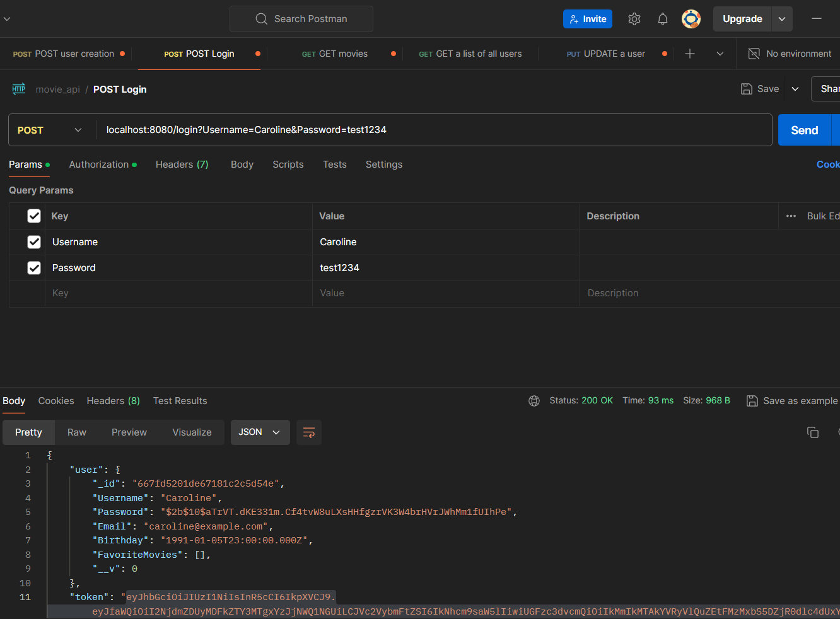Switch to the Raw response view

click(x=76, y=432)
